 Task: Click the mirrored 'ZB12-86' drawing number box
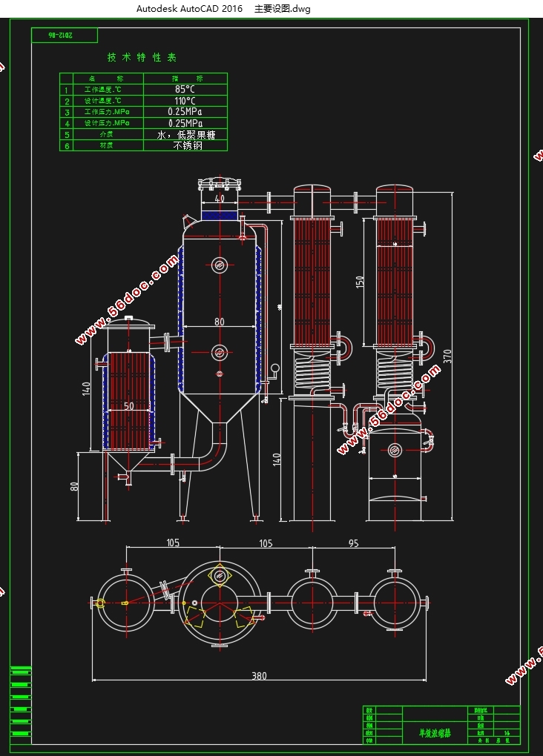[65, 35]
